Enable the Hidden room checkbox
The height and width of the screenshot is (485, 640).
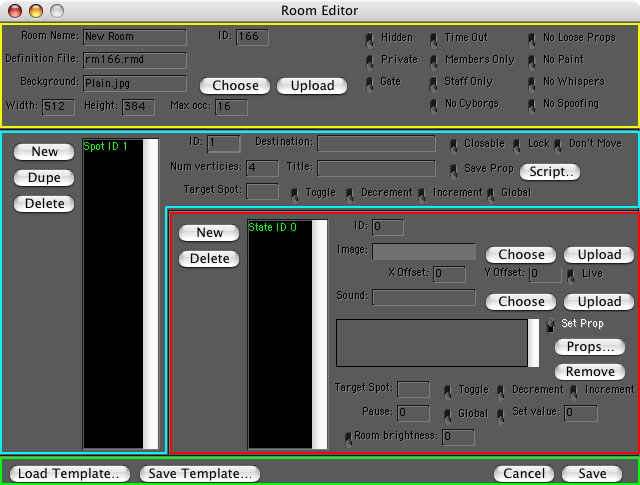click(x=370, y=38)
